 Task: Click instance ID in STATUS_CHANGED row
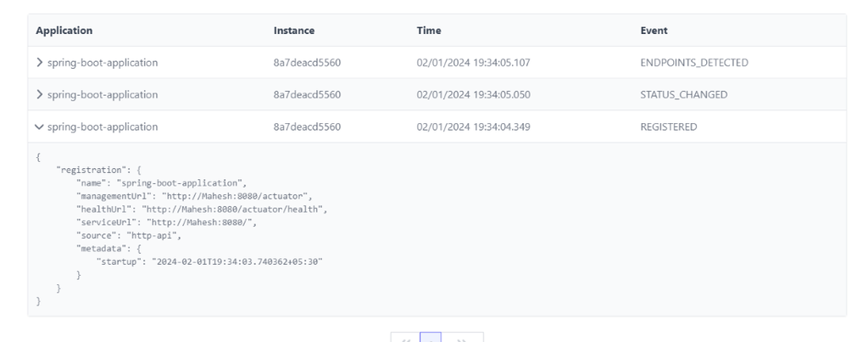(x=307, y=95)
